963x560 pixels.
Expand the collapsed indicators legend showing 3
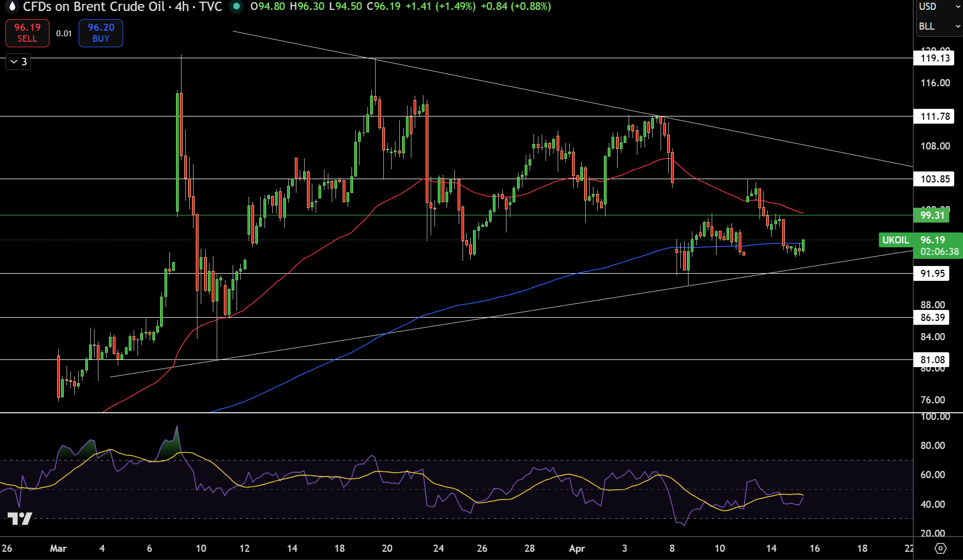click(18, 62)
